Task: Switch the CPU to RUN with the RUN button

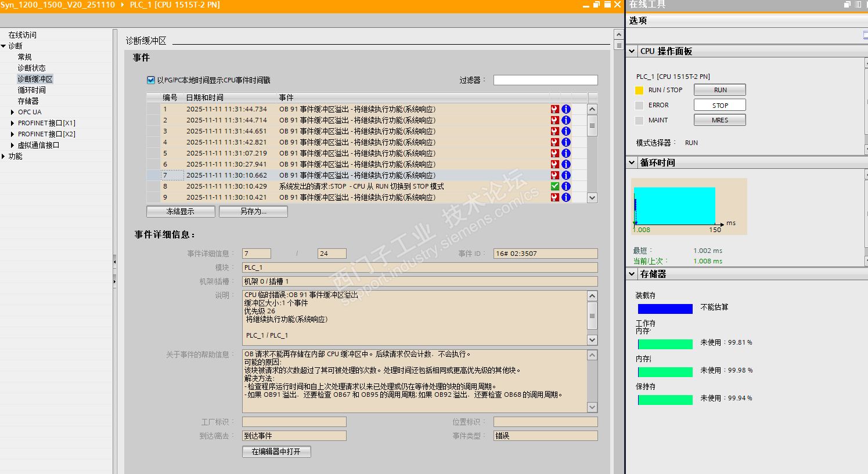Action: point(720,90)
